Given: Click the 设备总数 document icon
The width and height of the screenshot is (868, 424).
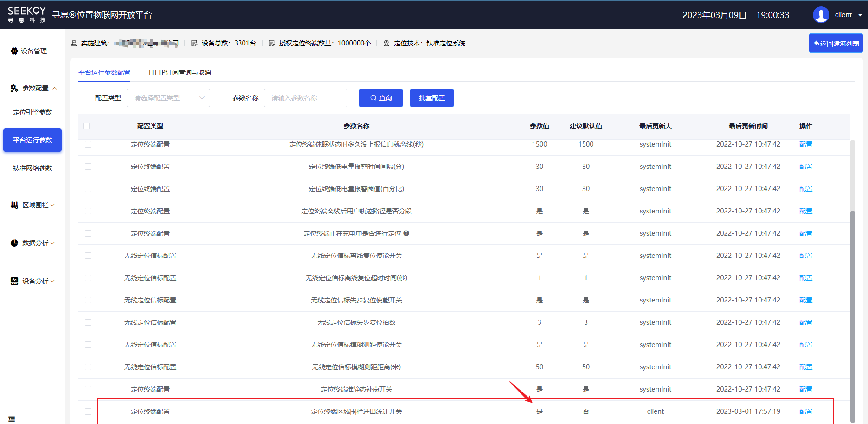Looking at the screenshot, I should tap(194, 43).
